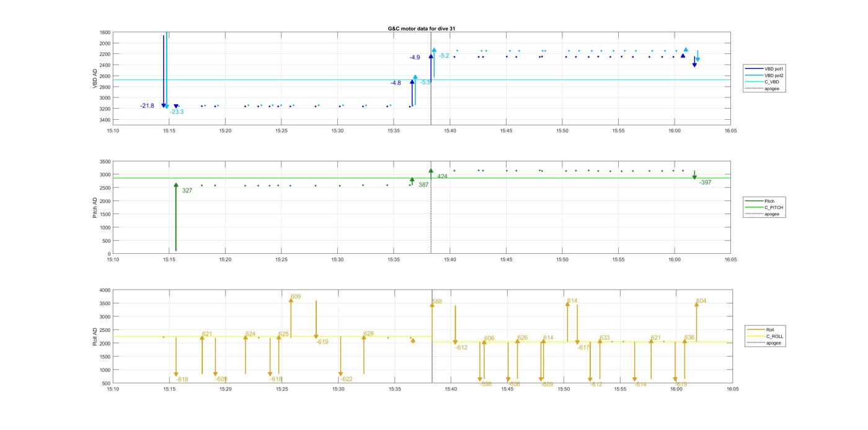Click the '636' roll value label

689,338
